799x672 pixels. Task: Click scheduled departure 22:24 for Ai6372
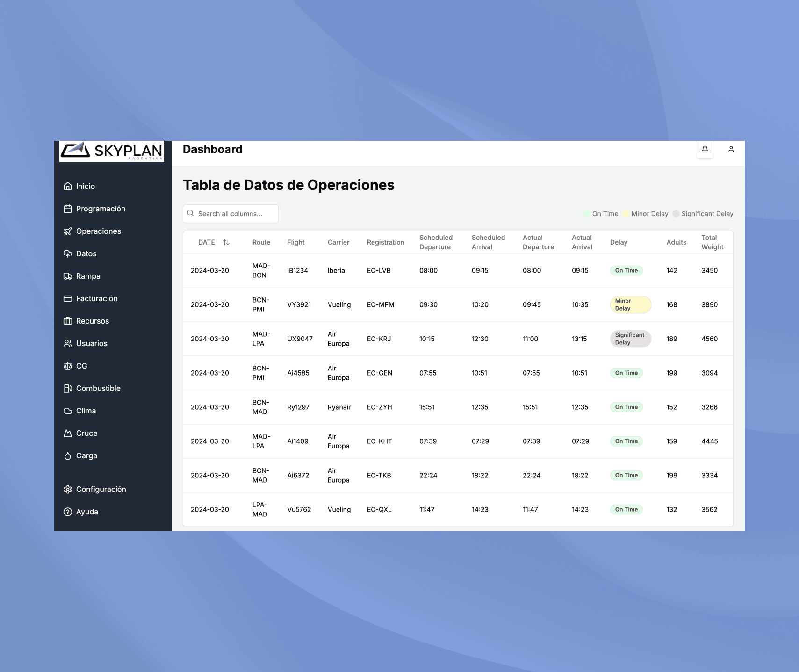pyautogui.click(x=428, y=475)
